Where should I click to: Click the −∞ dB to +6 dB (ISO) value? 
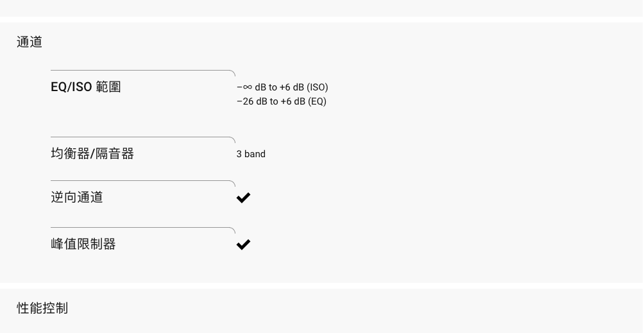[282, 87]
